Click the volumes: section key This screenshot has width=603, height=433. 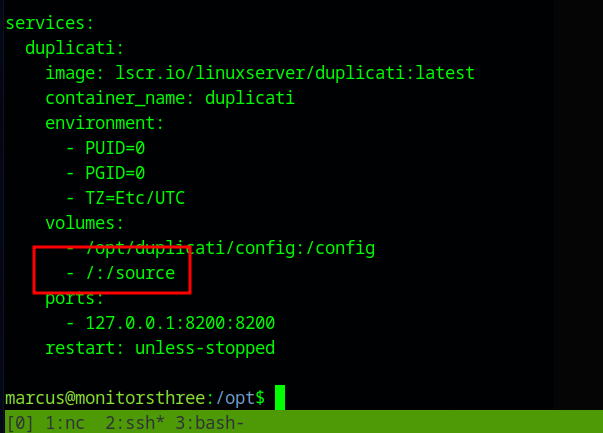point(85,223)
